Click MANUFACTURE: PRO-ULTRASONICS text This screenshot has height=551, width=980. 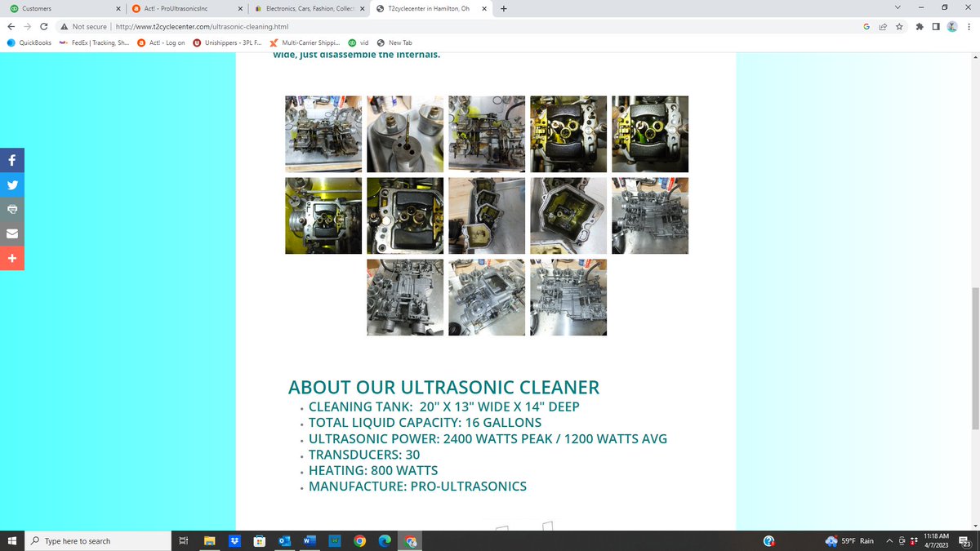(x=417, y=487)
